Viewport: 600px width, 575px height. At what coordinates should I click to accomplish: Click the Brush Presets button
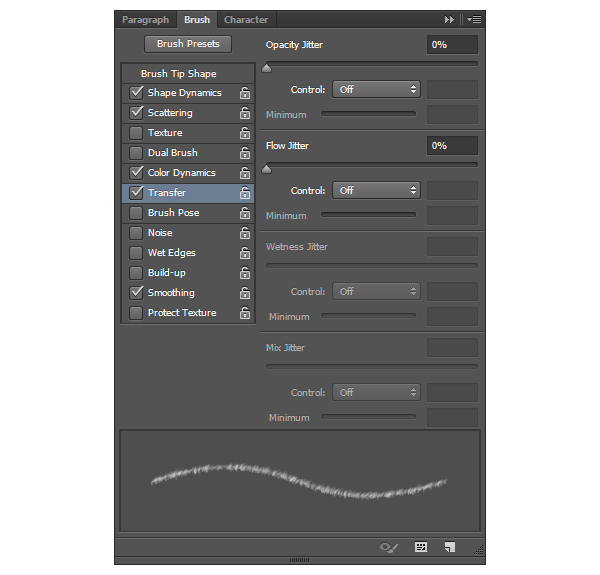pyautogui.click(x=188, y=44)
